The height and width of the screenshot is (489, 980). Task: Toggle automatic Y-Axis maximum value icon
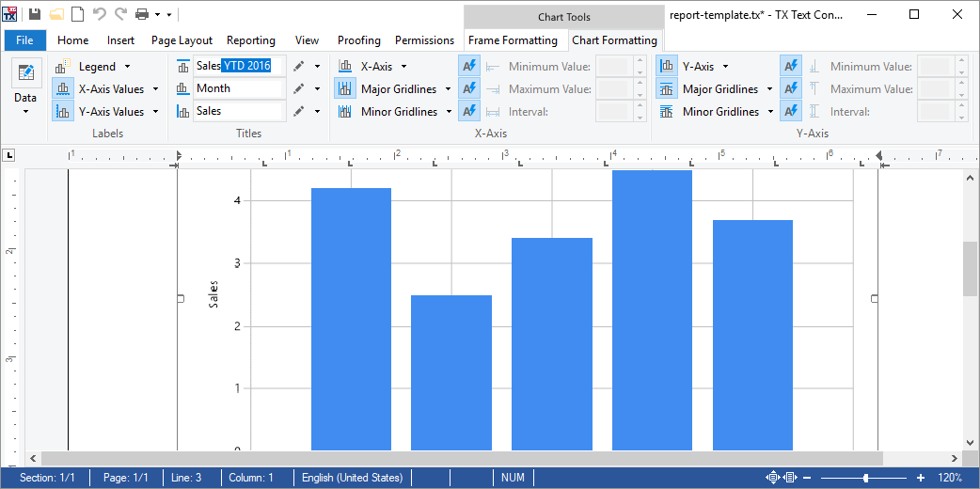[791, 88]
